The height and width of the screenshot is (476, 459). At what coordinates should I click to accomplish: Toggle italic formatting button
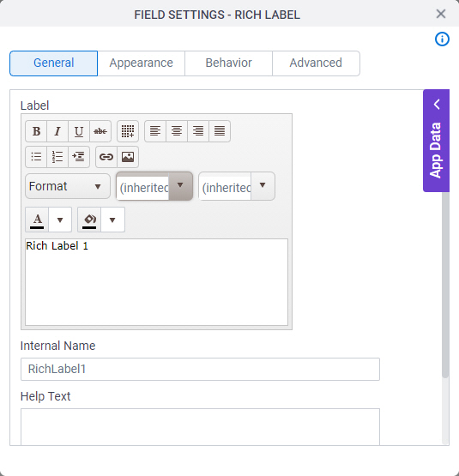point(57,131)
